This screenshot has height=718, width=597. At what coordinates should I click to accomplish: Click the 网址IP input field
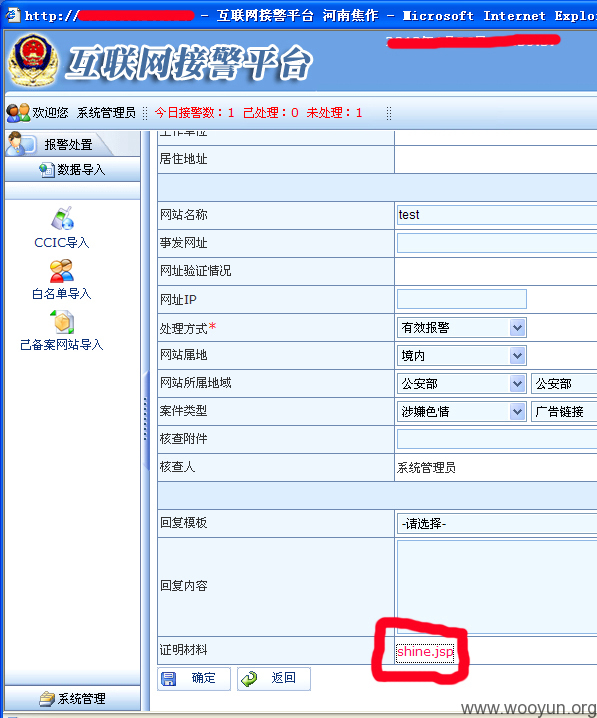point(461,299)
